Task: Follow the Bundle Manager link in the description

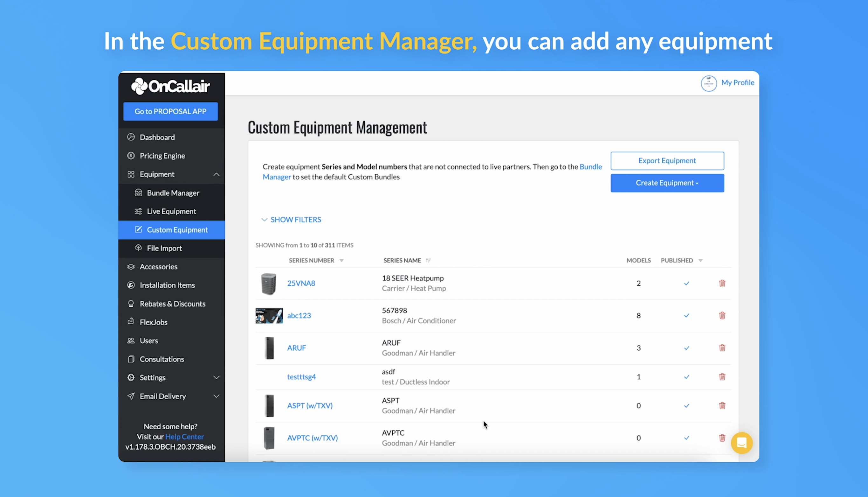Action: [x=432, y=172]
